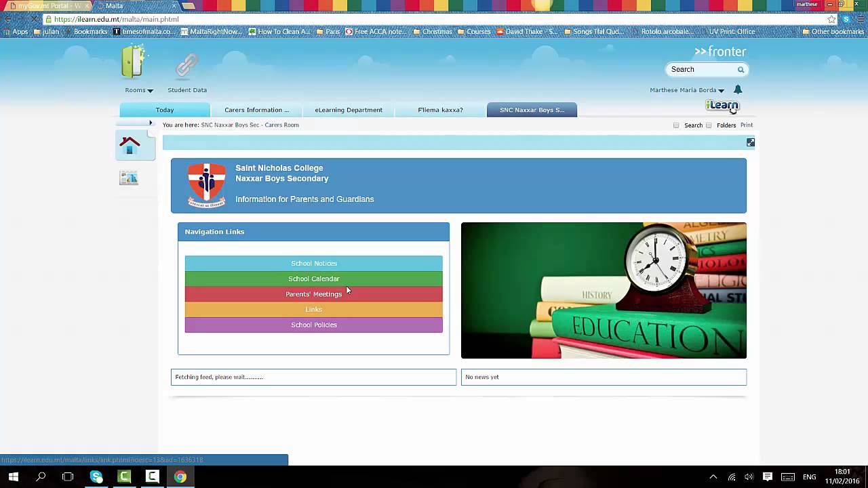
Task: Open School Policies link
Action: click(314, 325)
